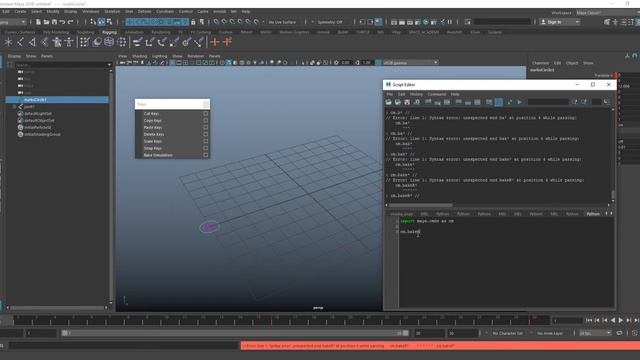640x360 pixels.
Task: Click go to start of playback range
Action: tap(589, 320)
